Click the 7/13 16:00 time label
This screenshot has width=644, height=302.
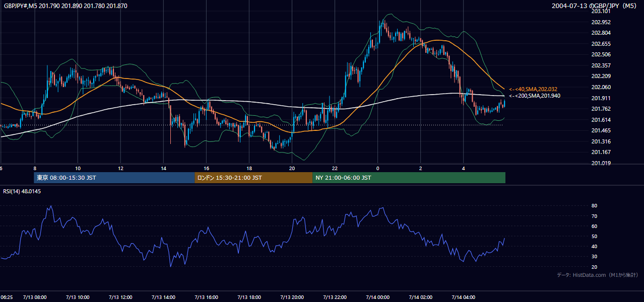tap(206, 297)
